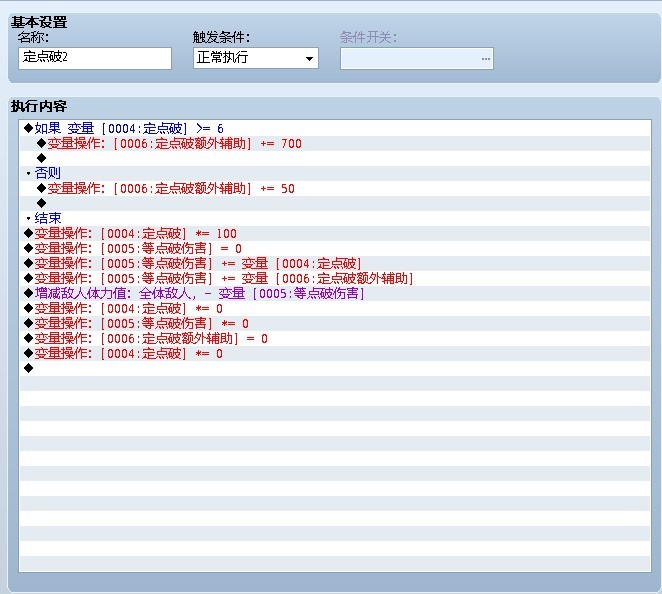Select the line [0005:等点破伤害] = 0

click(334, 248)
